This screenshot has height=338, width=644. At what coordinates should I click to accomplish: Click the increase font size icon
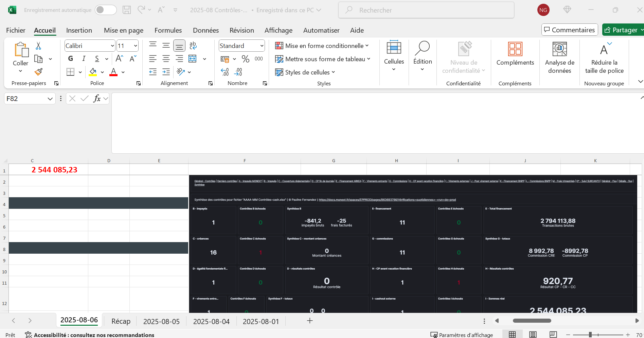(x=119, y=58)
